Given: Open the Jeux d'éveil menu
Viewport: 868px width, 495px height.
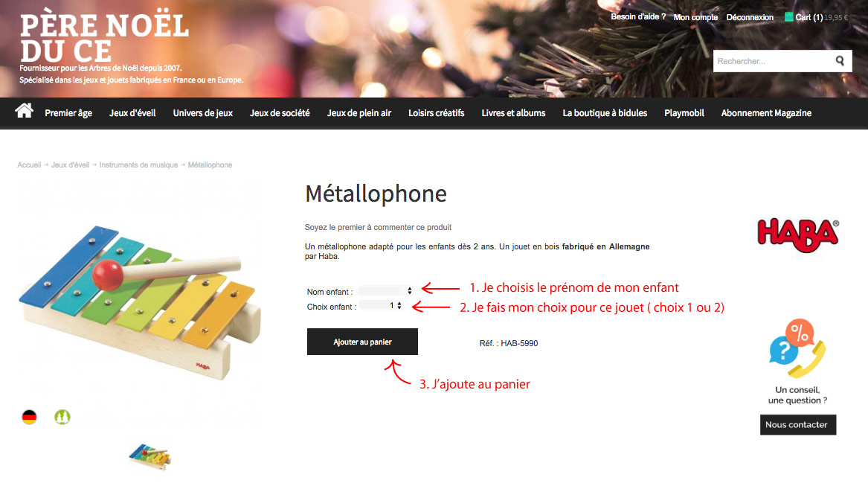Looking at the screenshot, I should pos(132,113).
